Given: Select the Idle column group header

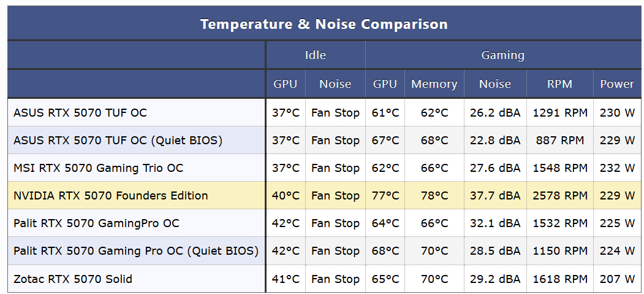Looking at the screenshot, I should tap(315, 55).
